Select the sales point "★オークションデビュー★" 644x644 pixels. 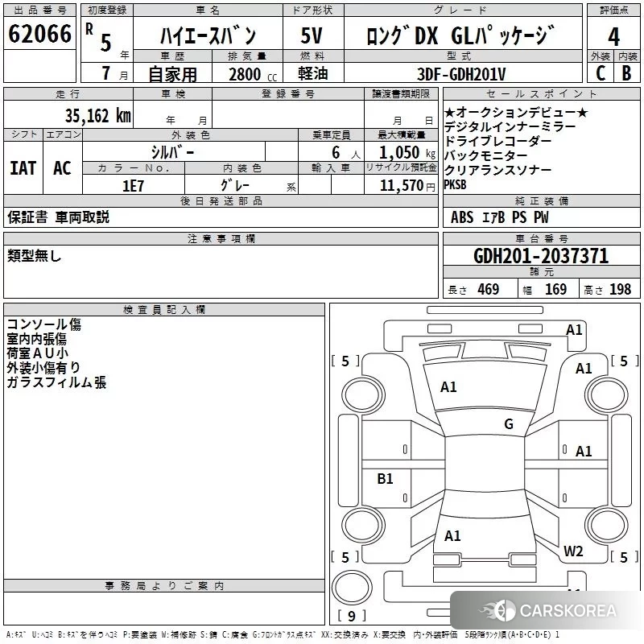click(x=516, y=112)
